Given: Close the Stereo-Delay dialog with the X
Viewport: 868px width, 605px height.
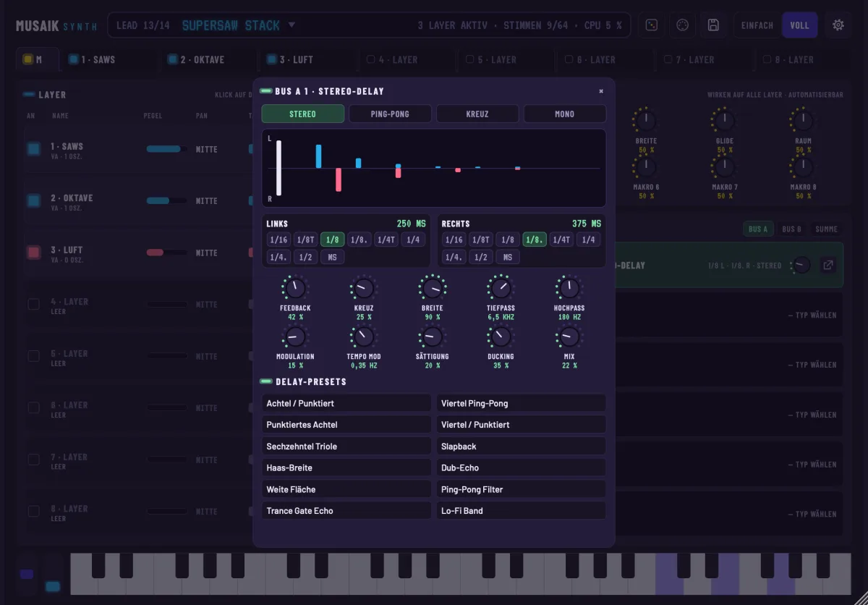Looking at the screenshot, I should [601, 91].
